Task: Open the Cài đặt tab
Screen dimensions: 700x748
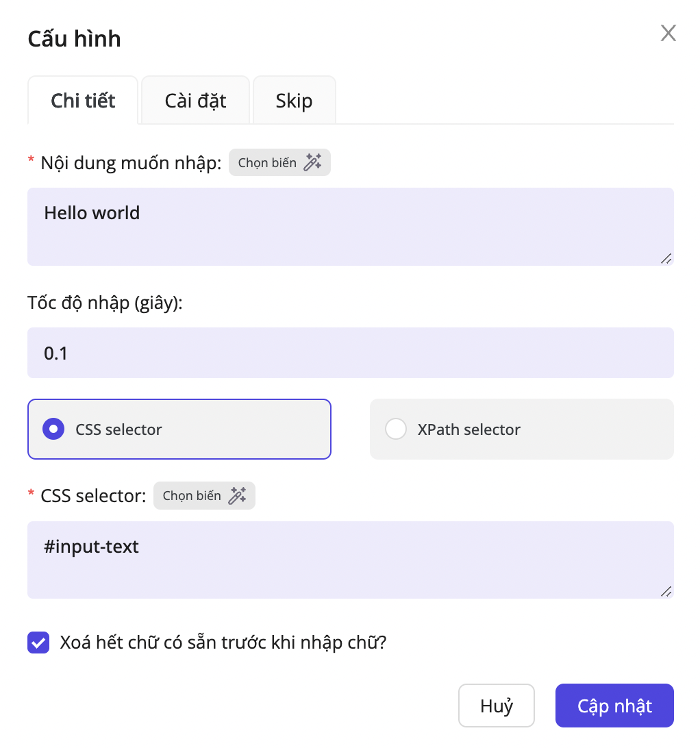Action: click(x=195, y=101)
